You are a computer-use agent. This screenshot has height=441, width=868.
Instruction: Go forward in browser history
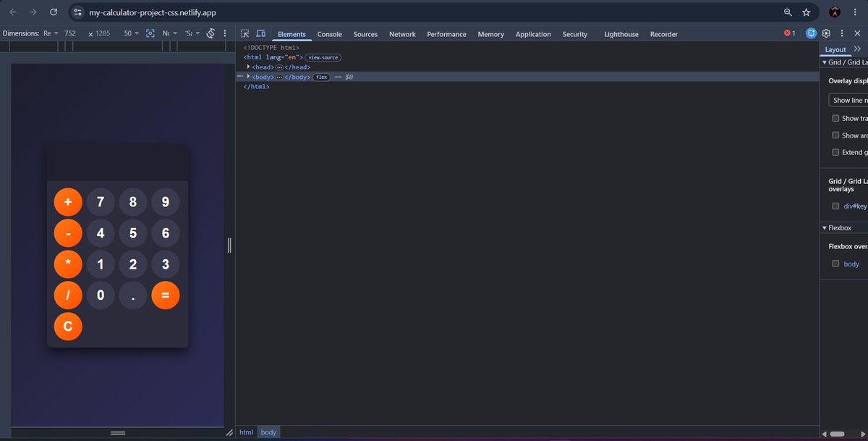[x=33, y=12]
